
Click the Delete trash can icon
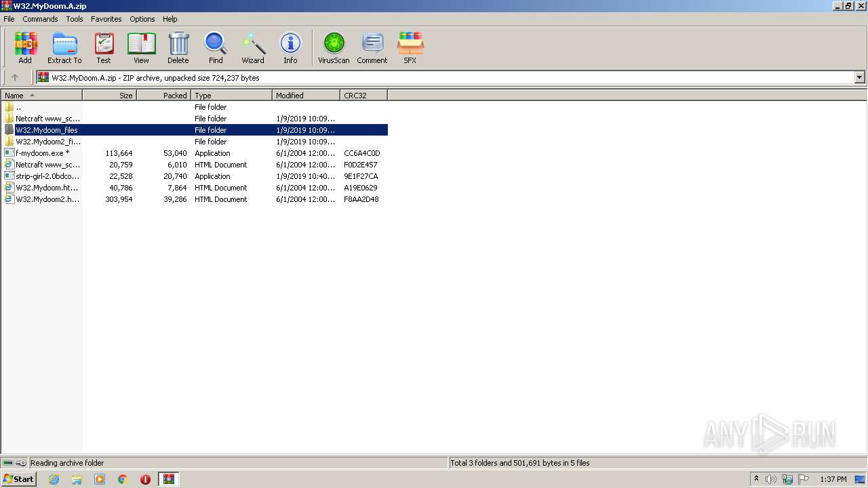178,47
